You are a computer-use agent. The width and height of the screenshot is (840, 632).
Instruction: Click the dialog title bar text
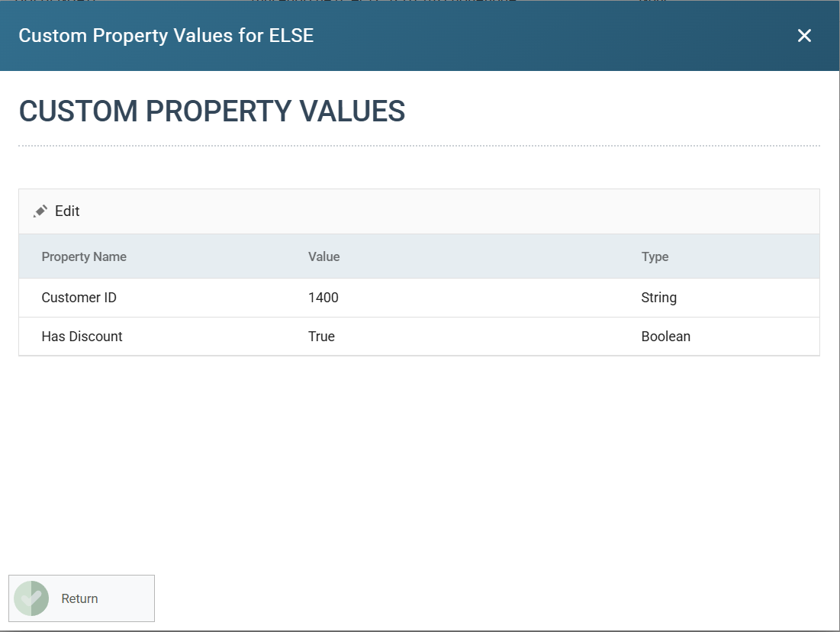(166, 35)
